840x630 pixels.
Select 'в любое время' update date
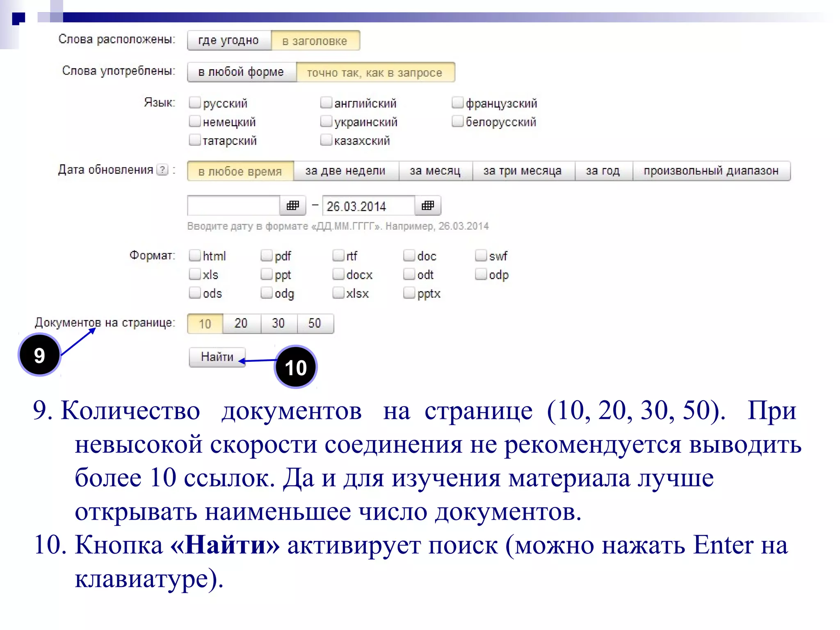[240, 171]
